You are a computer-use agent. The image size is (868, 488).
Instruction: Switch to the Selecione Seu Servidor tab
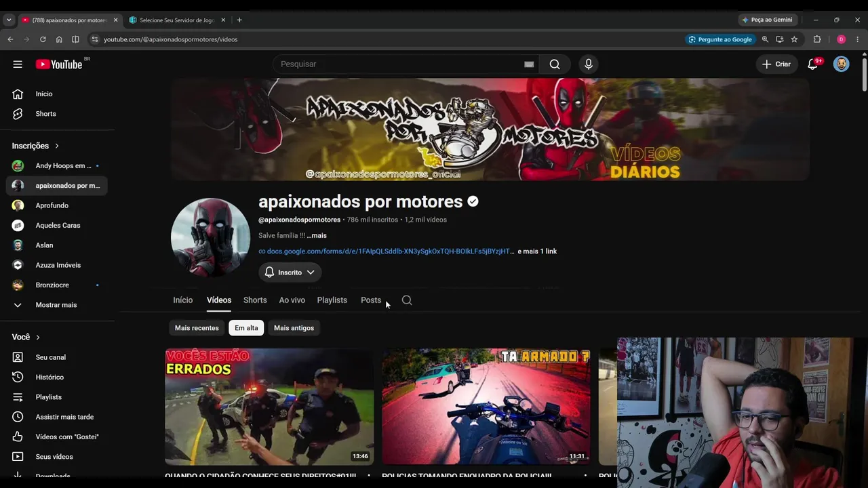tap(176, 20)
